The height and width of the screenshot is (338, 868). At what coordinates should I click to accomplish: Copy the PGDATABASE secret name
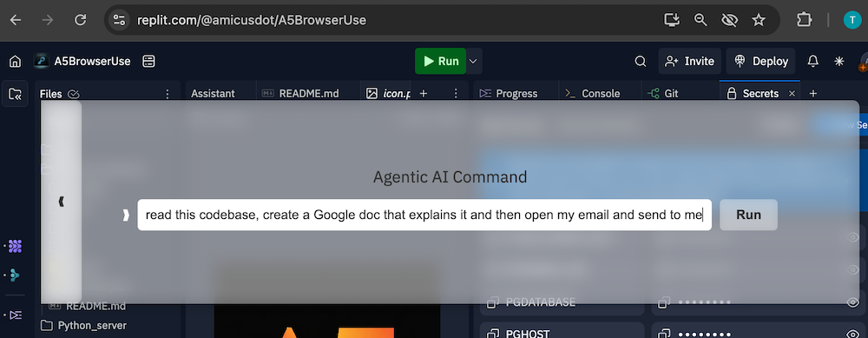pos(492,302)
